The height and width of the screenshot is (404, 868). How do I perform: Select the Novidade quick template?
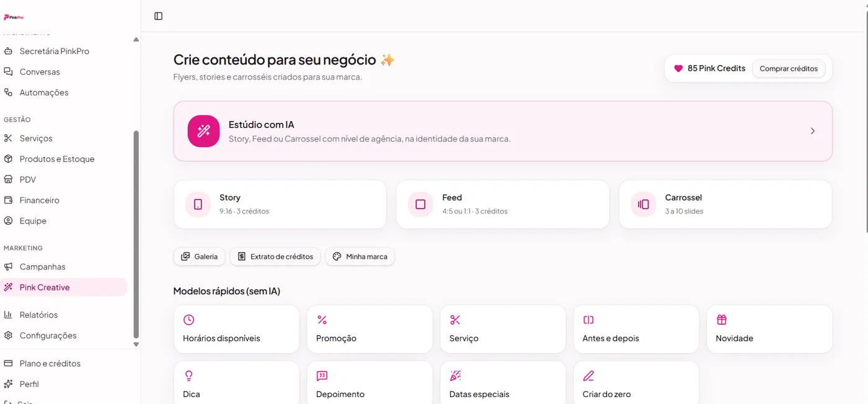[769, 329]
